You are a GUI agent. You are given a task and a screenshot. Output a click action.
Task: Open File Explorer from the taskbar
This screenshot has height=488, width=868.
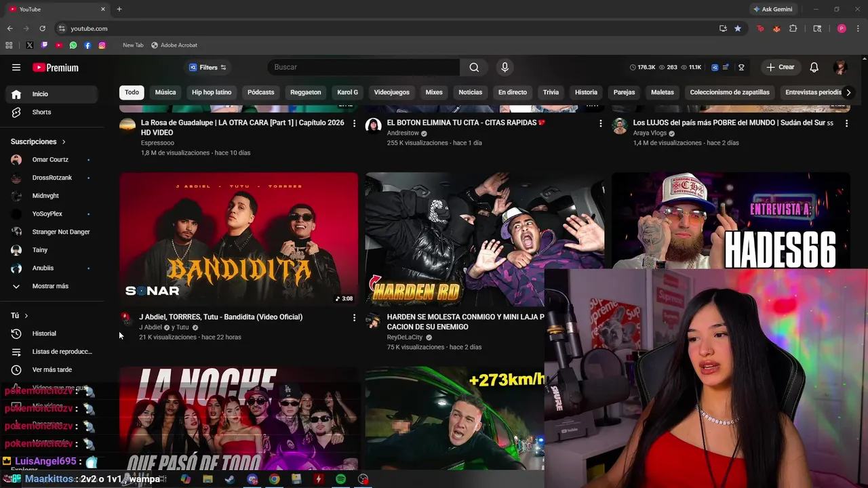click(x=208, y=479)
